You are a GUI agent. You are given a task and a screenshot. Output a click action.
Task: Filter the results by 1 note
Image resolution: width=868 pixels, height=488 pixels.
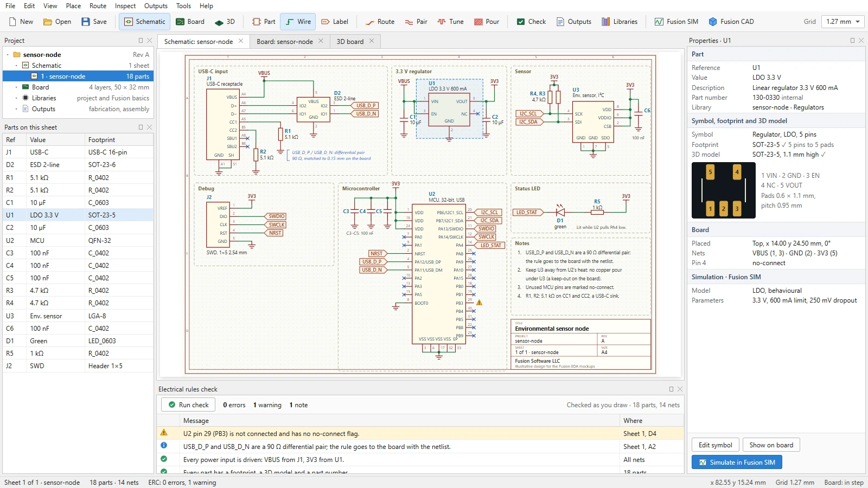(298, 405)
